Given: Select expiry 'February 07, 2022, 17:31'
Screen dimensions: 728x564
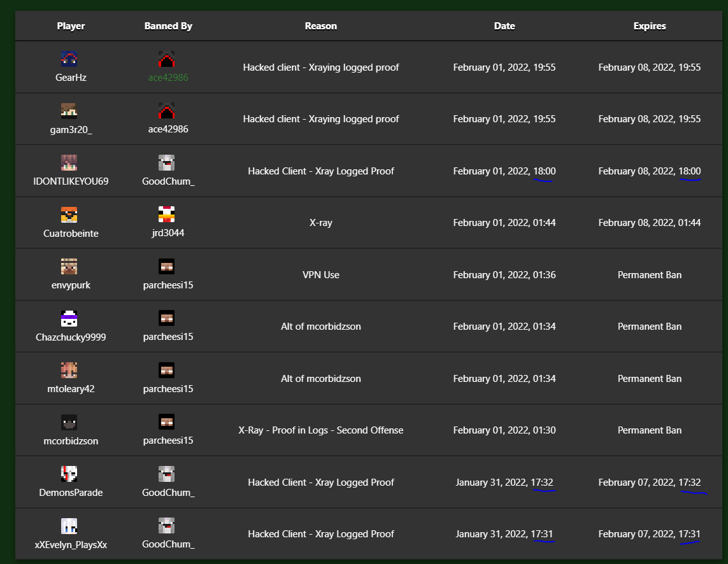Looking at the screenshot, I should (x=650, y=534).
